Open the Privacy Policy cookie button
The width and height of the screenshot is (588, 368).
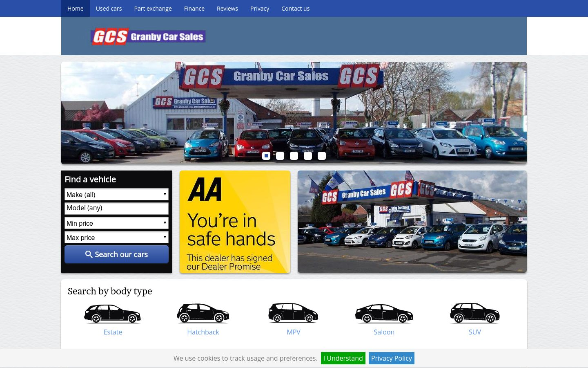391,358
